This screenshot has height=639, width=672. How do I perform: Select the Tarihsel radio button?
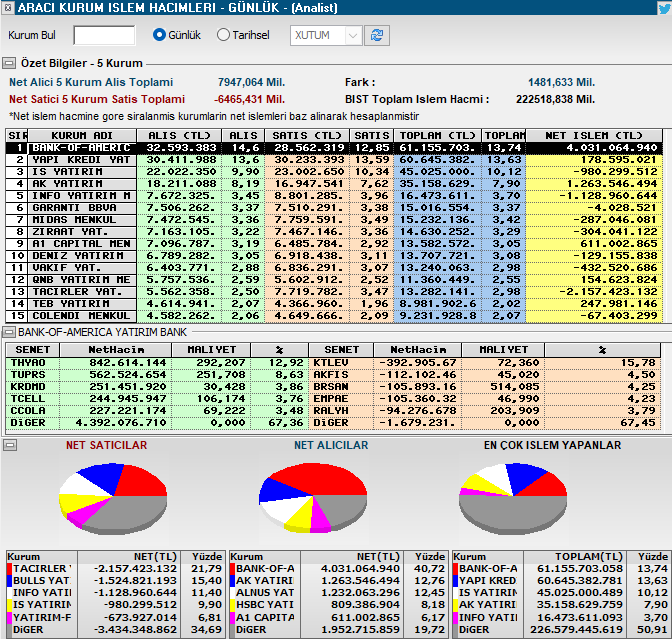(x=223, y=35)
